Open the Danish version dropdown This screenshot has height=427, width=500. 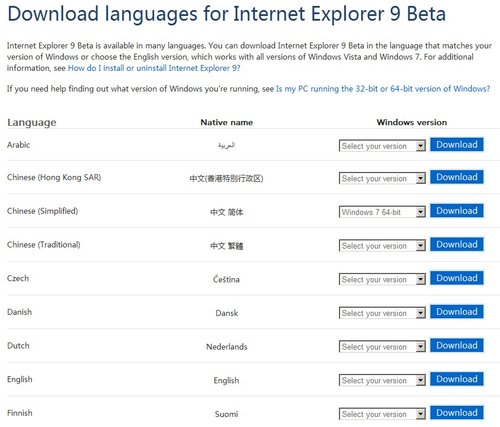[x=382, y=313]
